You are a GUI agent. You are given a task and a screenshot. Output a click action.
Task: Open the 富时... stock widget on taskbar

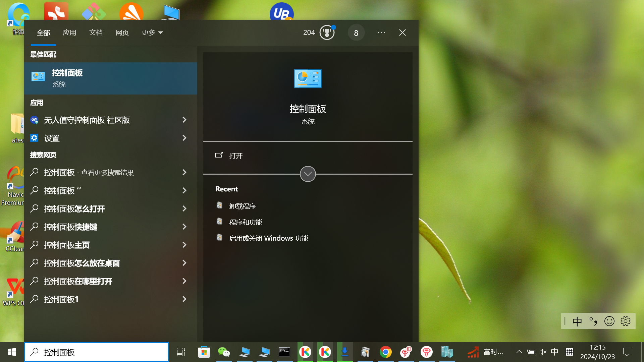[485, 352]
